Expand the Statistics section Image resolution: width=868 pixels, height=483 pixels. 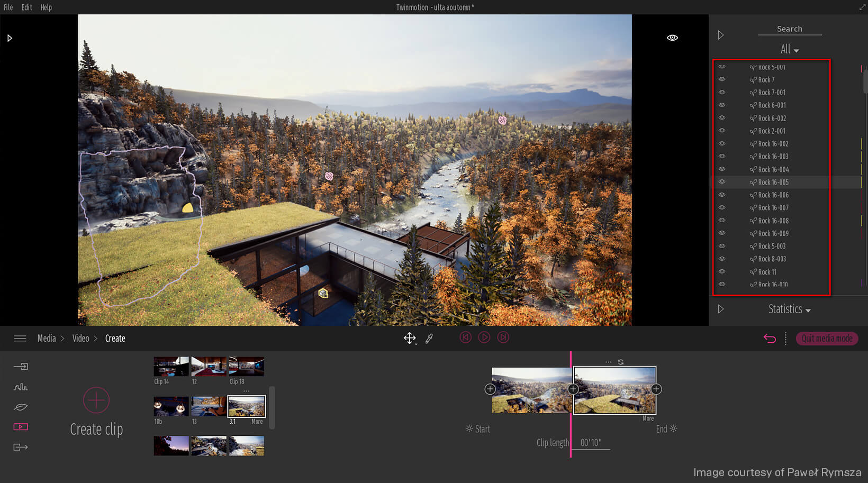click(x=789, y=309)
